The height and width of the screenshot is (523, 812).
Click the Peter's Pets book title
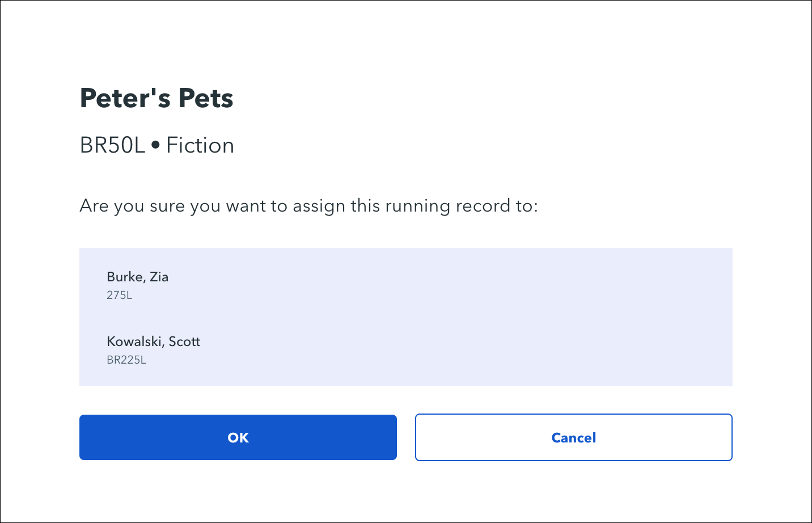tap(157, 98)
